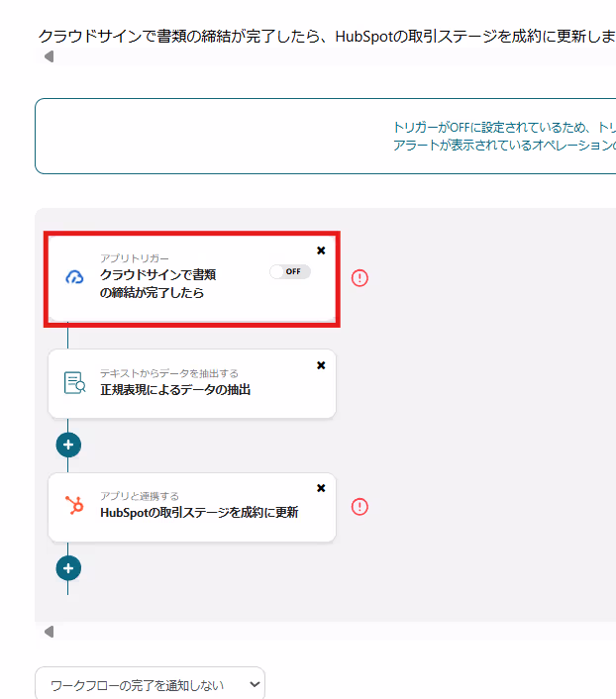Click the アプリトリガー label
The width and height of the screenshot is (616, 699).
tap(135, 258)
